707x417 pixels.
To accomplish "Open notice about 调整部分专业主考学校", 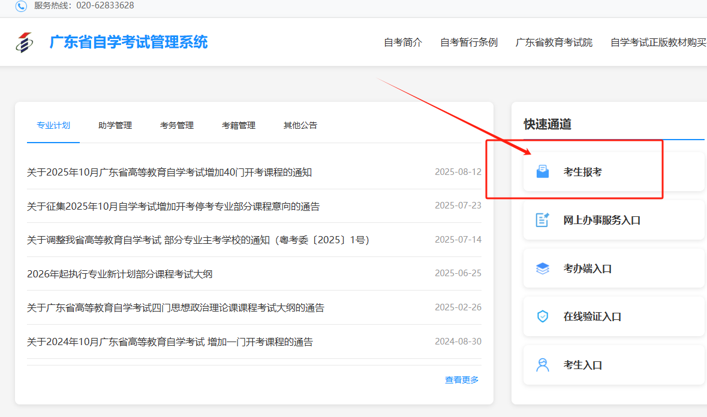I will click(198, 240).
